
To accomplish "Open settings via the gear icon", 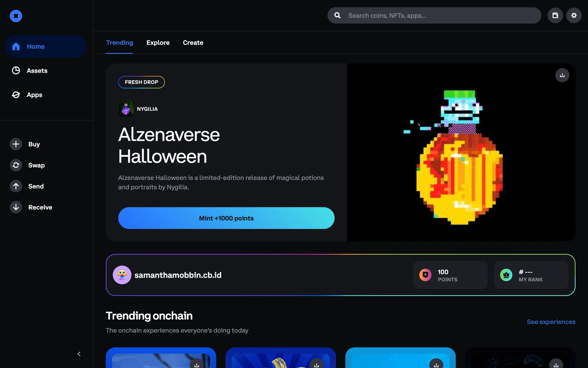I will (x=574, y=15).
